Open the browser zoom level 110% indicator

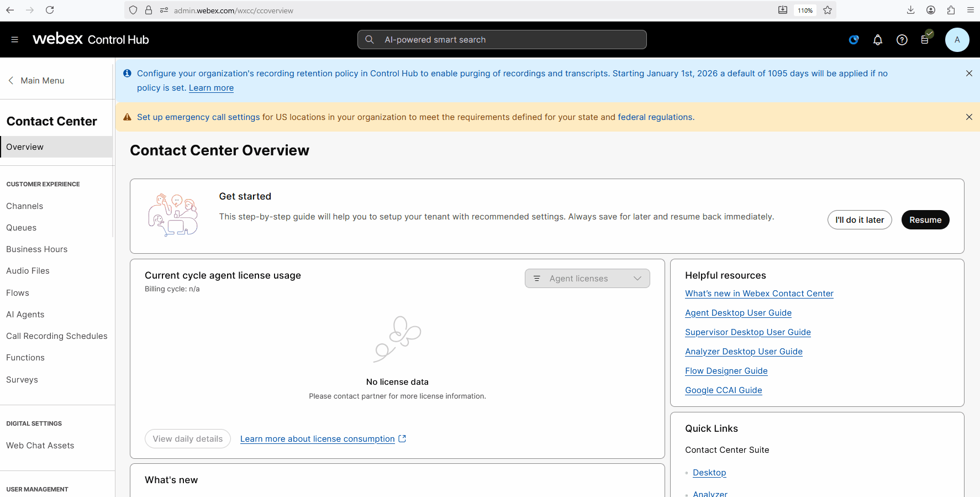click(805, 11)
